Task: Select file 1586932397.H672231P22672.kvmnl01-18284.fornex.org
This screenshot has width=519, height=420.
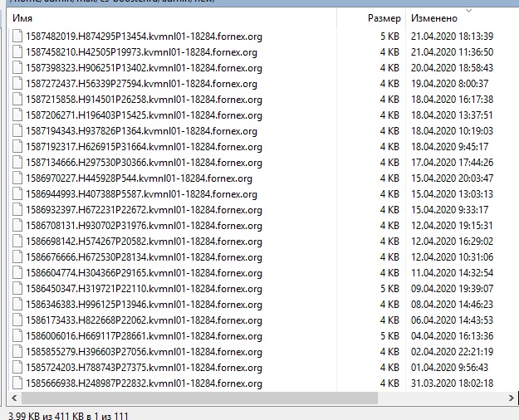Action: pos(144,210)
